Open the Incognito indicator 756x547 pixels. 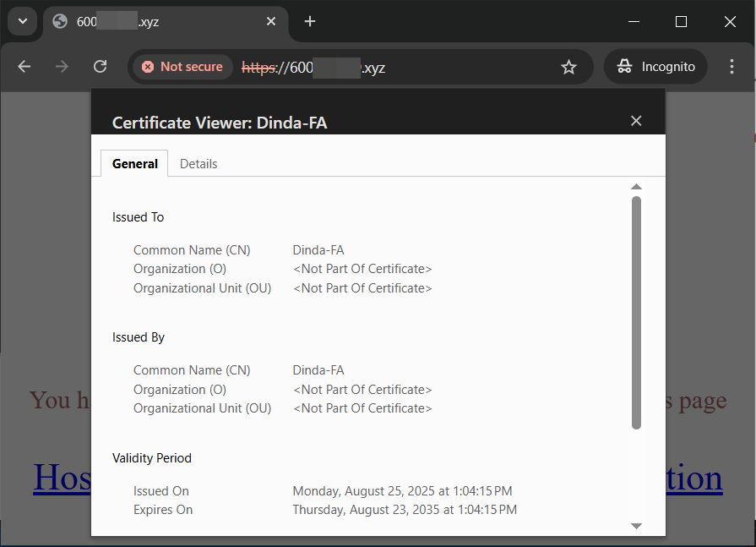(x=655, y=67)
